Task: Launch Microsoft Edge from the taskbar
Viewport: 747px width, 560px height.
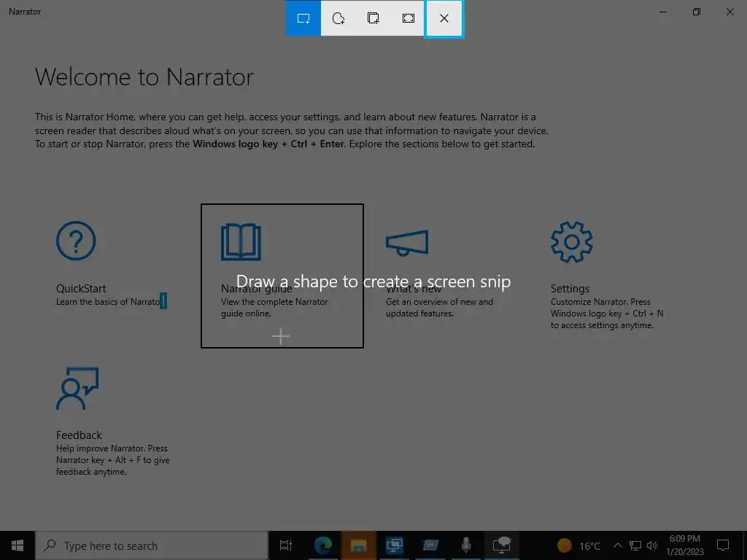Action: 322,545
